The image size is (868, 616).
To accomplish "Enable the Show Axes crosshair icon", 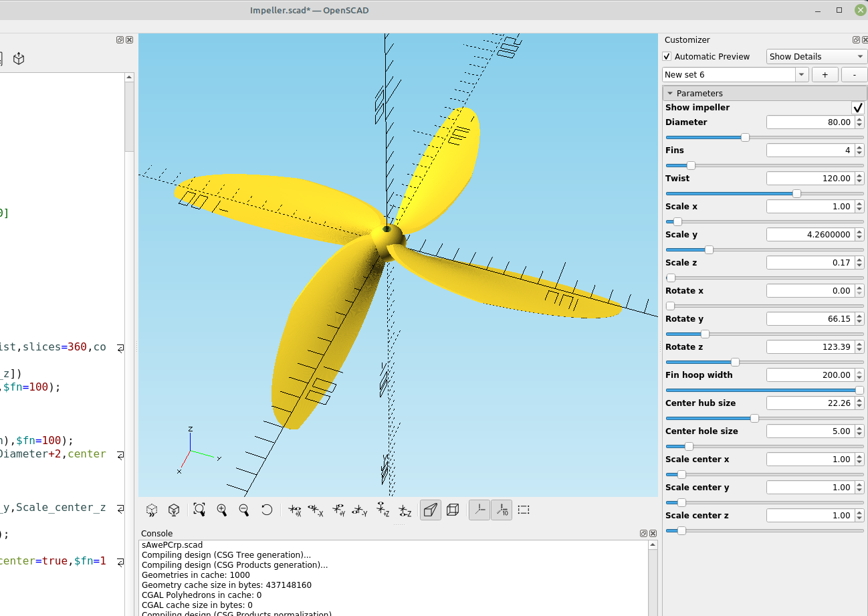I will (479, 510).
